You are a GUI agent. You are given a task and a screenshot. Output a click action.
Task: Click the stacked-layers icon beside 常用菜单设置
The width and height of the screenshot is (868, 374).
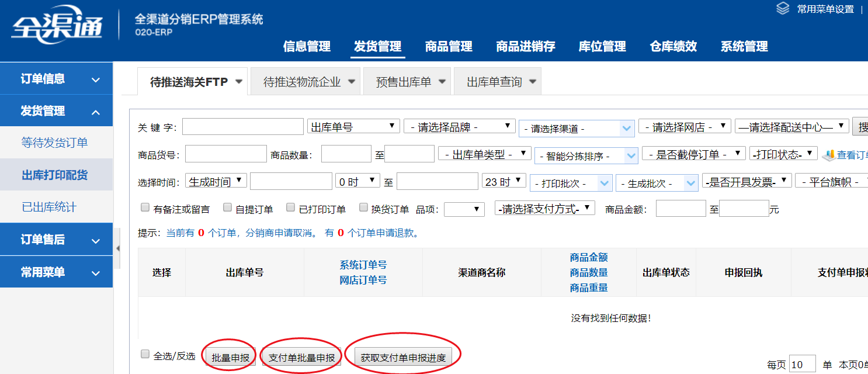782,9
